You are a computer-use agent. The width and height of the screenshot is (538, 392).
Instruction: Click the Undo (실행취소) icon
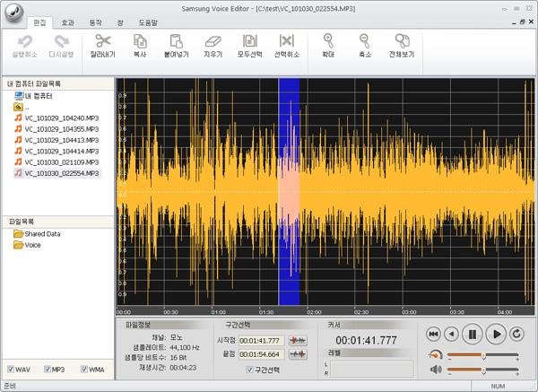24,41
